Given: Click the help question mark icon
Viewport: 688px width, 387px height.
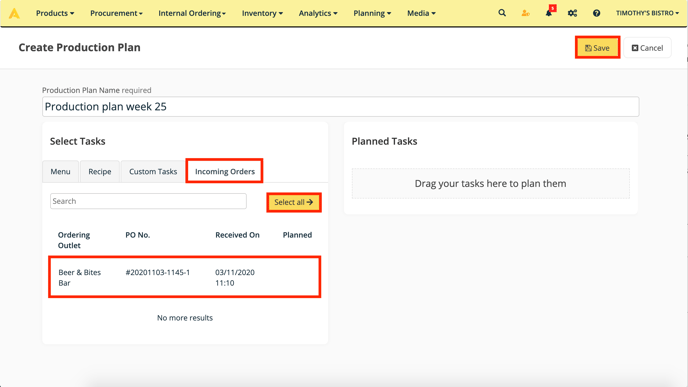Looking at the screenshot, I should (x=596, y=13).
